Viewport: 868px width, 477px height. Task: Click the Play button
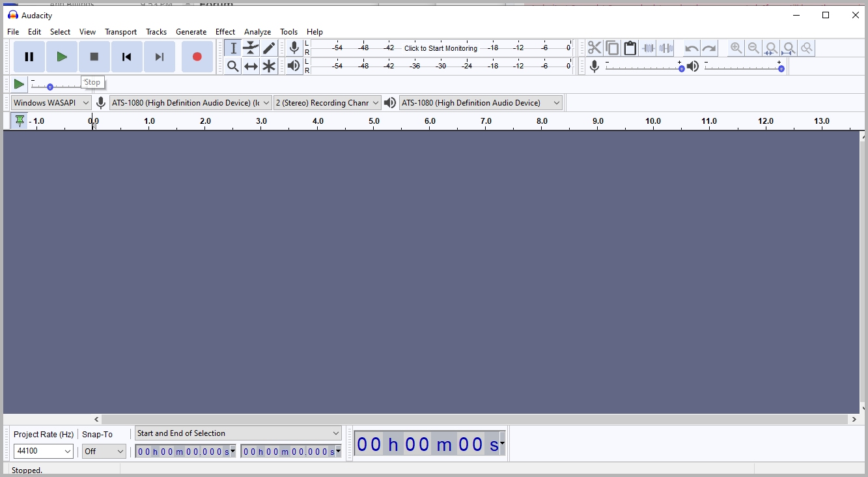(62, 57)
